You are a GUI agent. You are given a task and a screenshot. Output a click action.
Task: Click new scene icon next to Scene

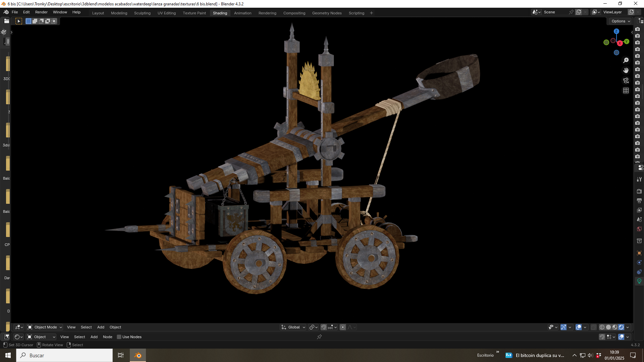pos(579,12)
